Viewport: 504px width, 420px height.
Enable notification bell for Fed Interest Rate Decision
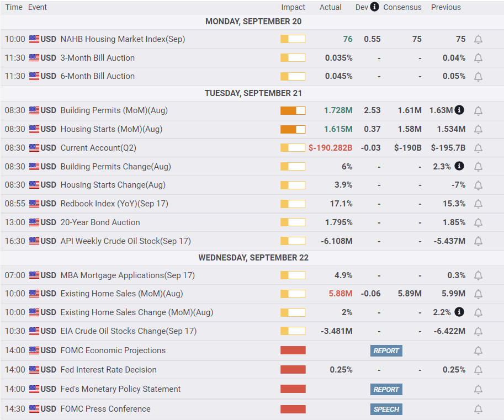coord(478,370)
